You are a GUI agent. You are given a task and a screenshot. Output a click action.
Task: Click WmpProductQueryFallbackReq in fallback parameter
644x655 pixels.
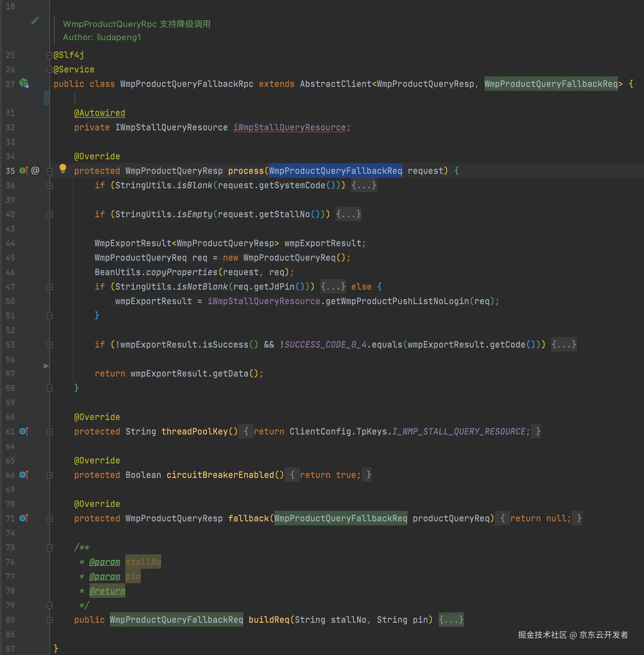[x=341, y=518]
